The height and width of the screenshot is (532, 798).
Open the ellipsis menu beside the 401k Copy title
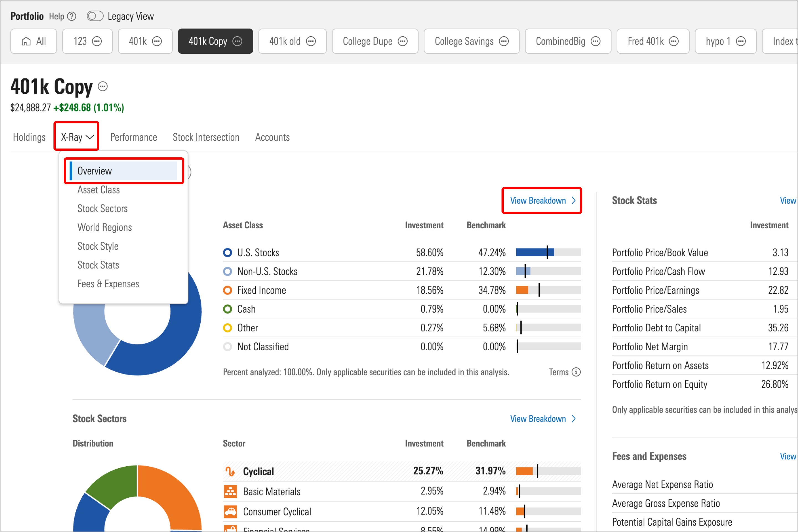tap(103, 86)
